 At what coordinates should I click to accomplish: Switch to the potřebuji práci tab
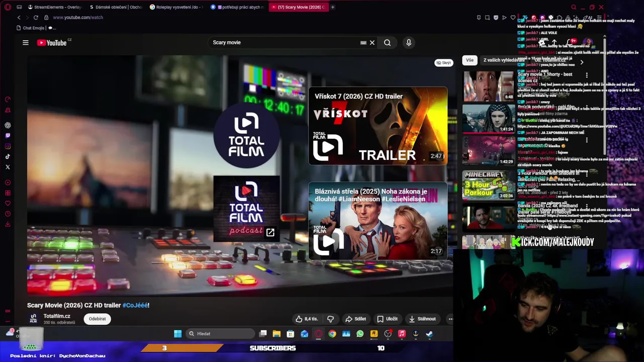click(x=237, y=7)
